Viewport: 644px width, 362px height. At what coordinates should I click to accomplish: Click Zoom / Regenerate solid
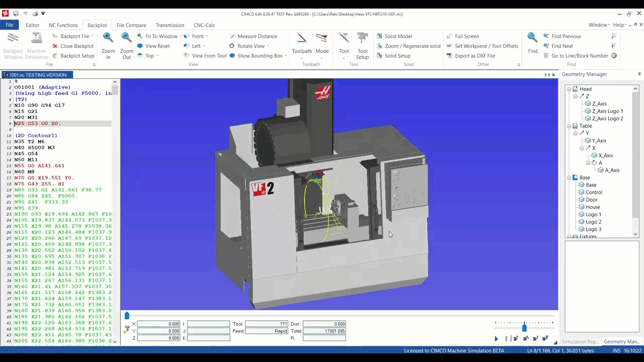point(409,46)
